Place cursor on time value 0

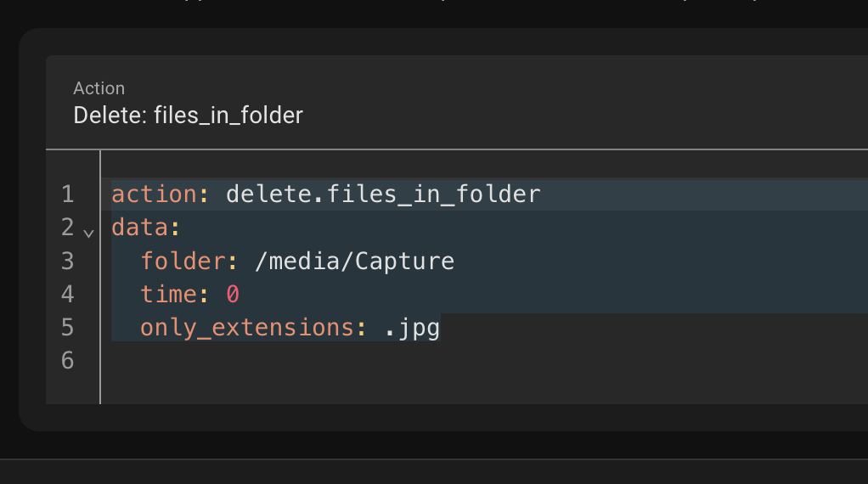pyautogui.click(x=233, y=295)
